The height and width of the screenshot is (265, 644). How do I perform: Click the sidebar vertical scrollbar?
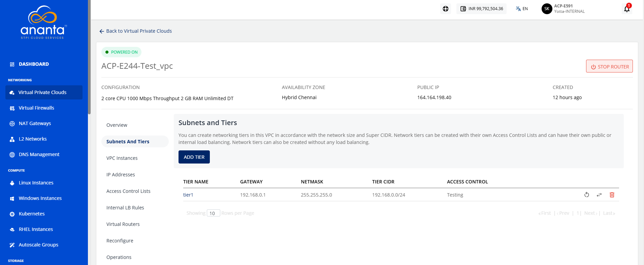click(89, 57)
